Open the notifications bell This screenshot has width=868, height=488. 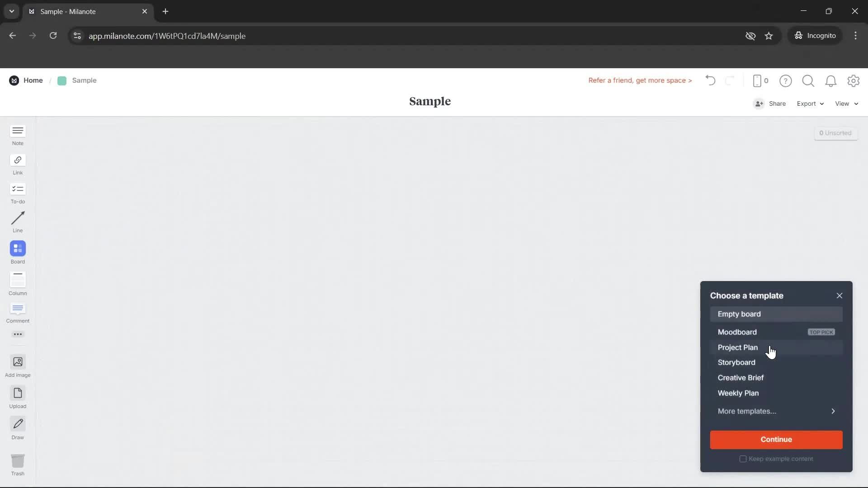click(831, 80)
